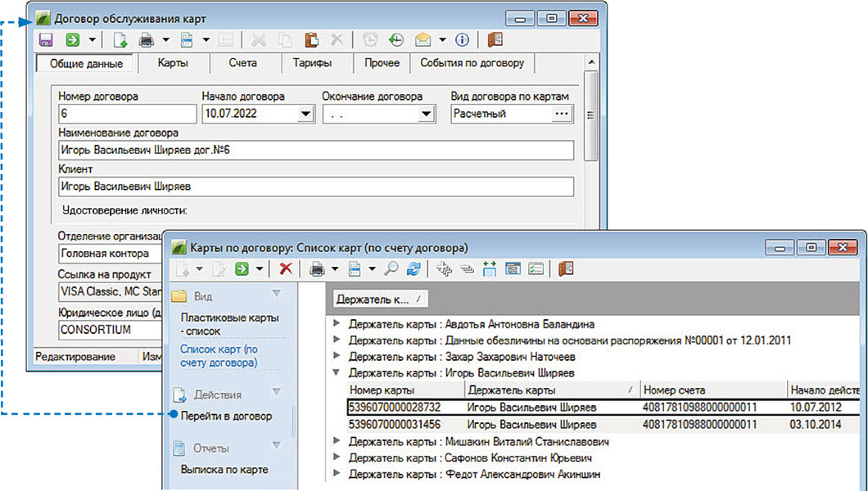The height and width of the screenshot is (491, 868).
Task: Click the purple Save icon in contract toolbar
Action: coord(46,39)
